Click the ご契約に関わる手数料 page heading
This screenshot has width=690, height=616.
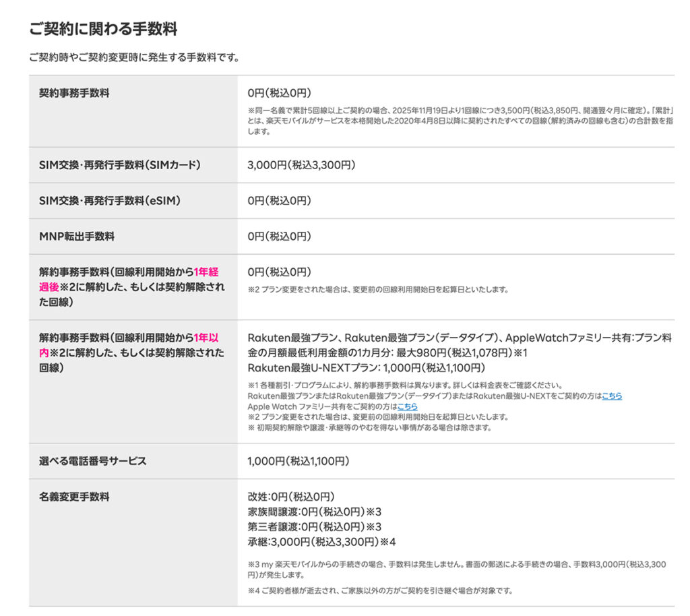click(103, 29)
